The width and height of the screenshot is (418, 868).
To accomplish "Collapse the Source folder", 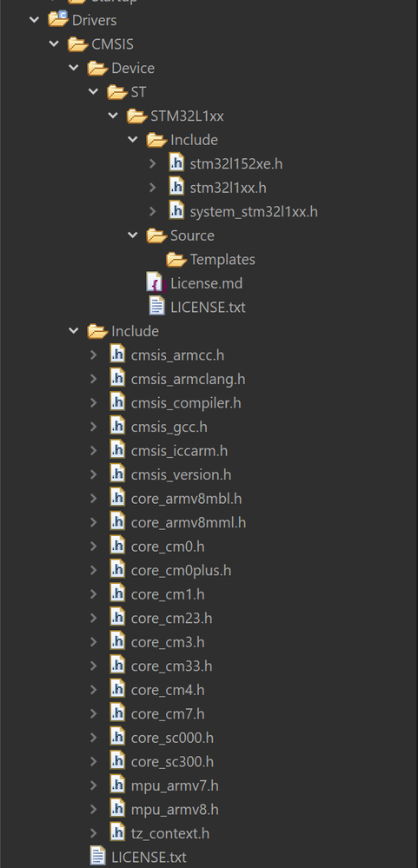I will coord(133,235).
